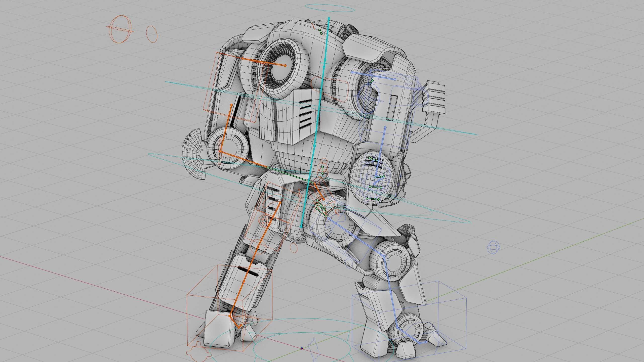Select the blue thigh bone on the leg

[356, 238]
